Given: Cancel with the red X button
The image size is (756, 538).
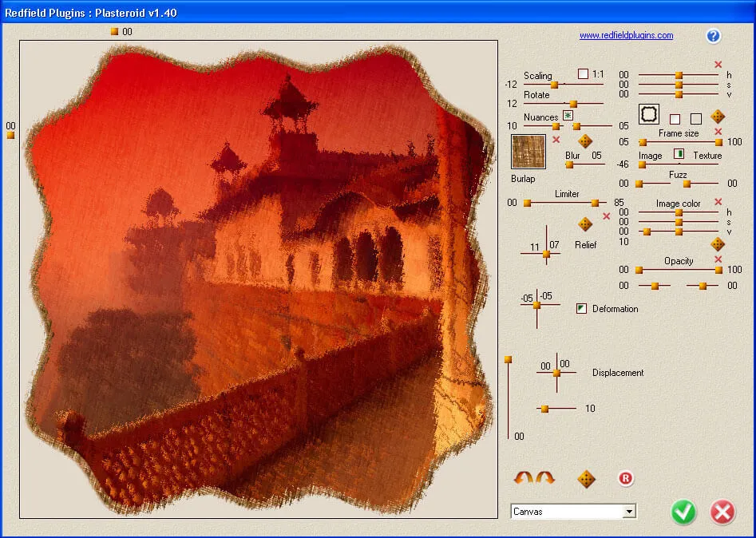Looking at the screenshot, I should pos(722,513).
